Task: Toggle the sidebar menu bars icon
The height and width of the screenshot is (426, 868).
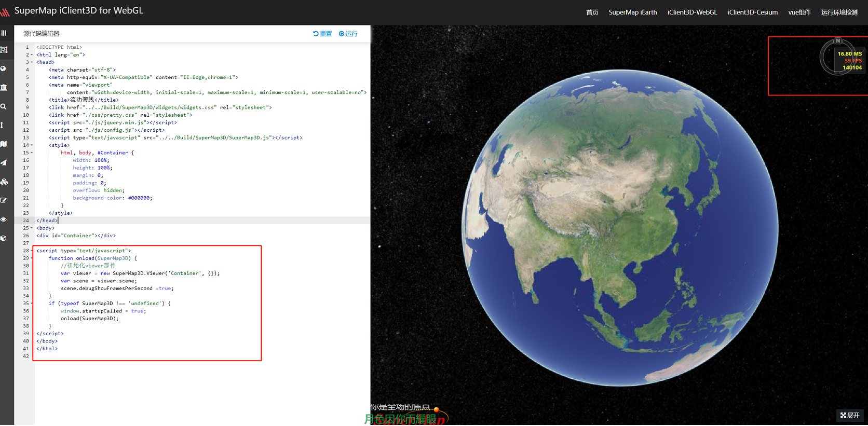Action: pos(4,33)
